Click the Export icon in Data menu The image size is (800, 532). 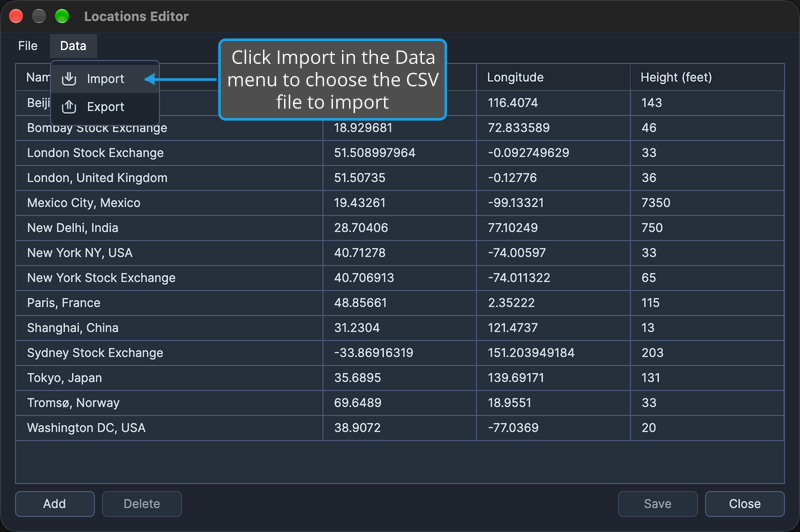tap(69, 107)
